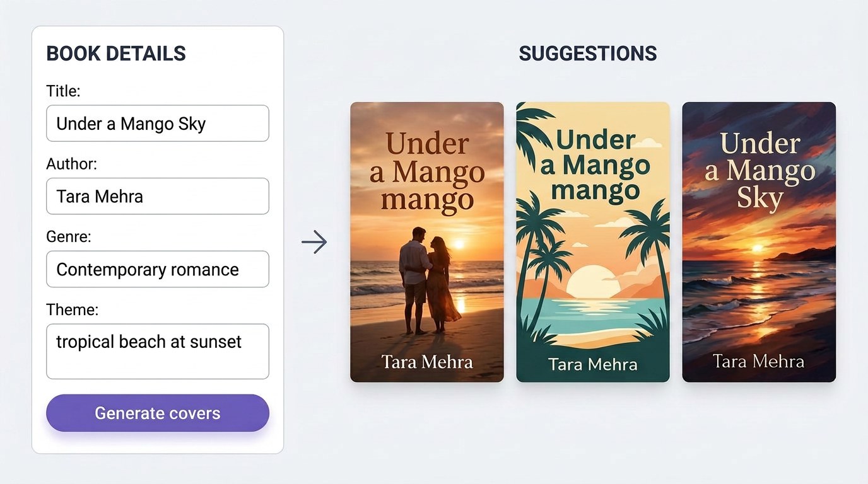
Task: Click the Title: label
Action: [63, 91]
